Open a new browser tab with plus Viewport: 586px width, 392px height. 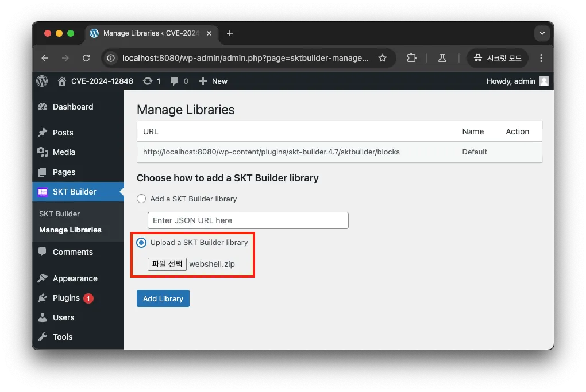coord(230,33)
